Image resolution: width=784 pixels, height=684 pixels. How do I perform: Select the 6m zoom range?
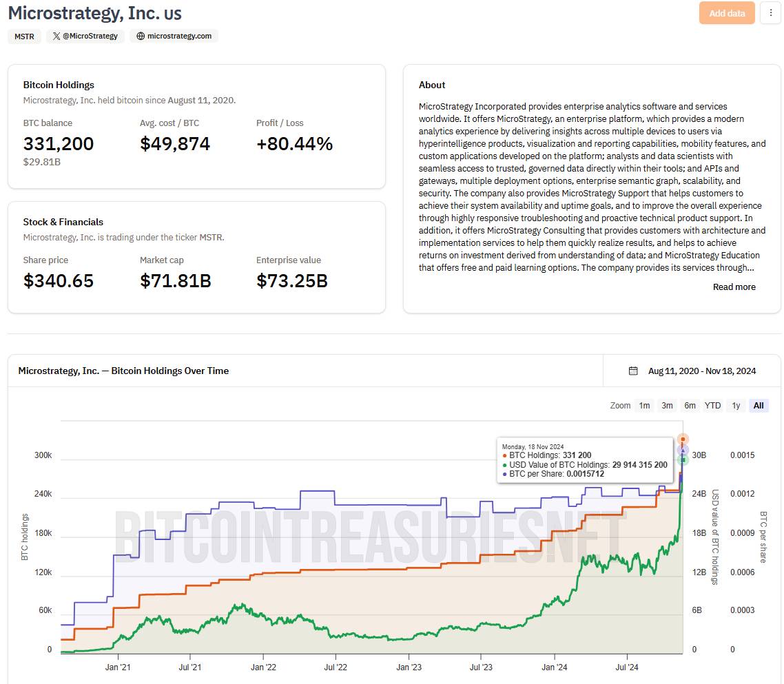coord(690,406)
